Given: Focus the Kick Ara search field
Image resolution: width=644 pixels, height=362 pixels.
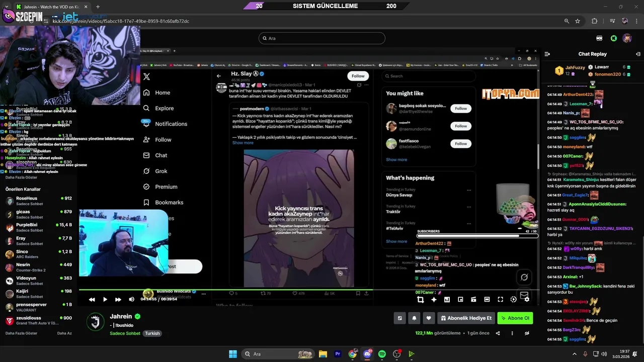Looking at the screenshot, I should pos(322,38).
